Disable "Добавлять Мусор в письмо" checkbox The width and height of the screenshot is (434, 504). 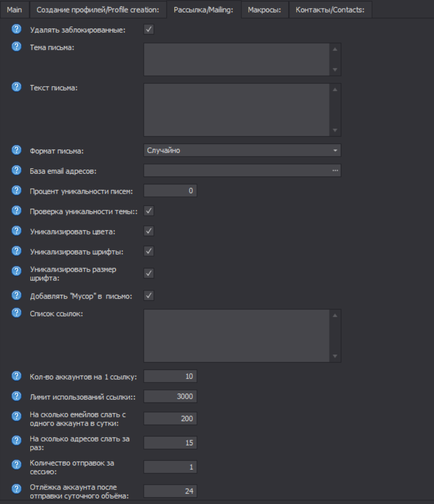(149, 295)
